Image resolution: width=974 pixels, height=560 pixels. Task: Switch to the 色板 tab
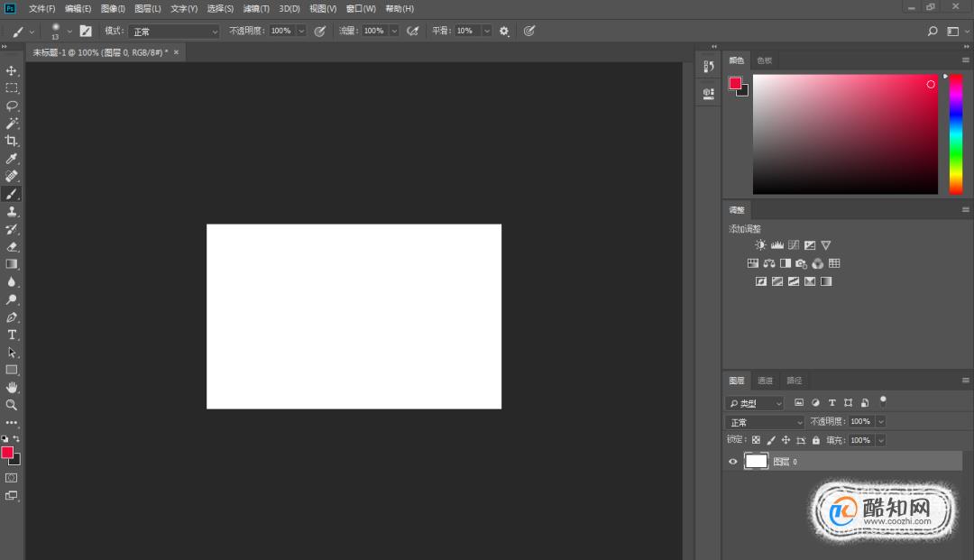point(764,60)
